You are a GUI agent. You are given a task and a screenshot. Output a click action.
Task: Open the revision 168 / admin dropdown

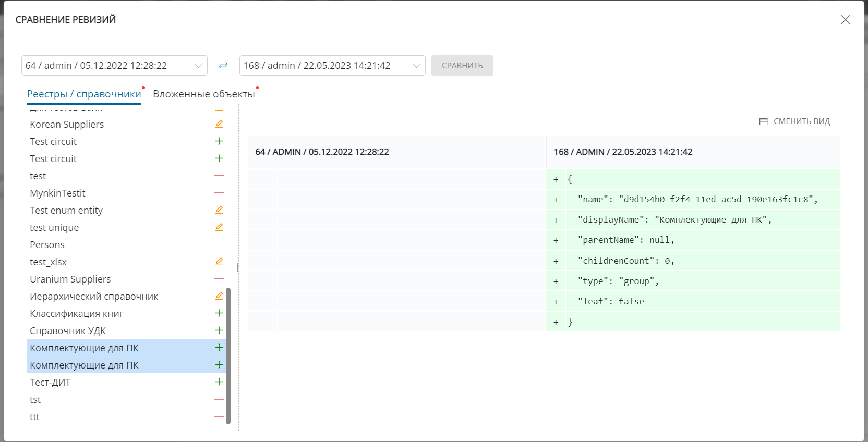[332, 66]
